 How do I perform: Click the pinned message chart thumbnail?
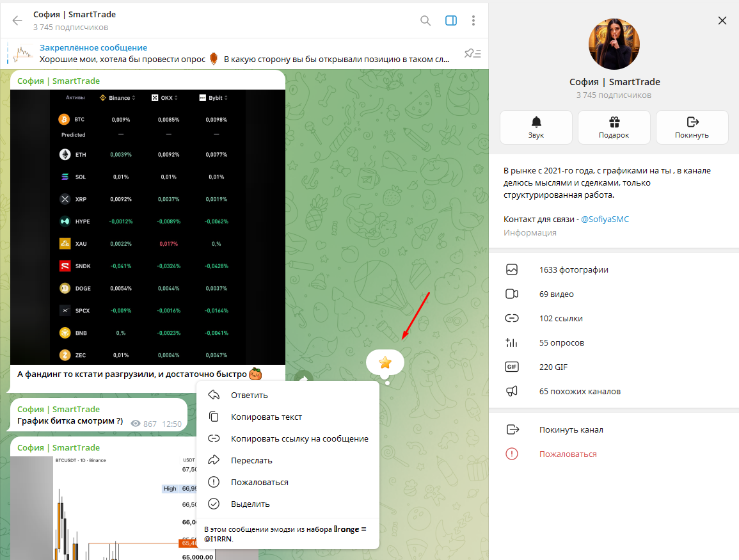22,54
